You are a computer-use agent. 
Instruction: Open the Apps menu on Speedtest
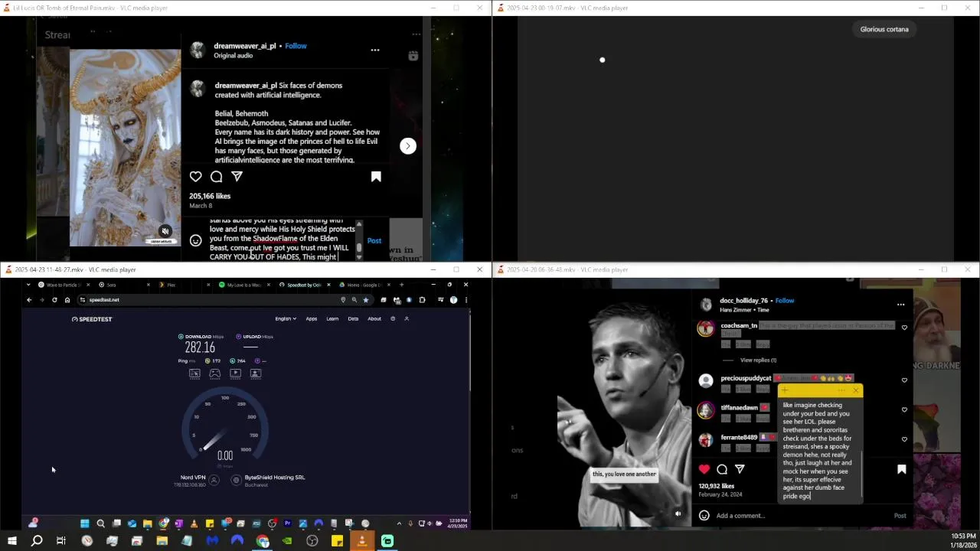click(x=312, y=318)
